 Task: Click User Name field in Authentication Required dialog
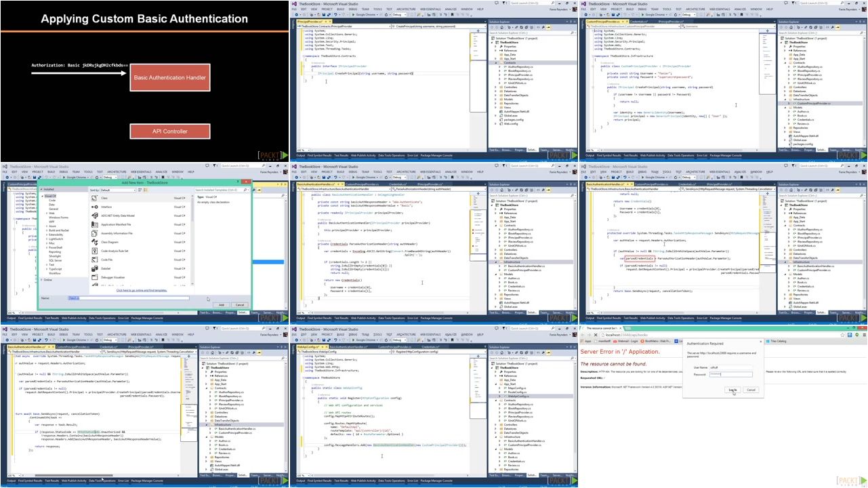[731, 367]
